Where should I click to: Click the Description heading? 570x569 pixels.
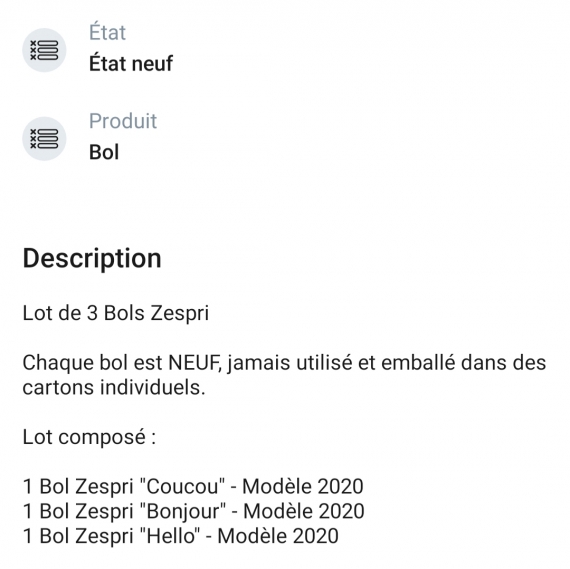tap(92, 259)
